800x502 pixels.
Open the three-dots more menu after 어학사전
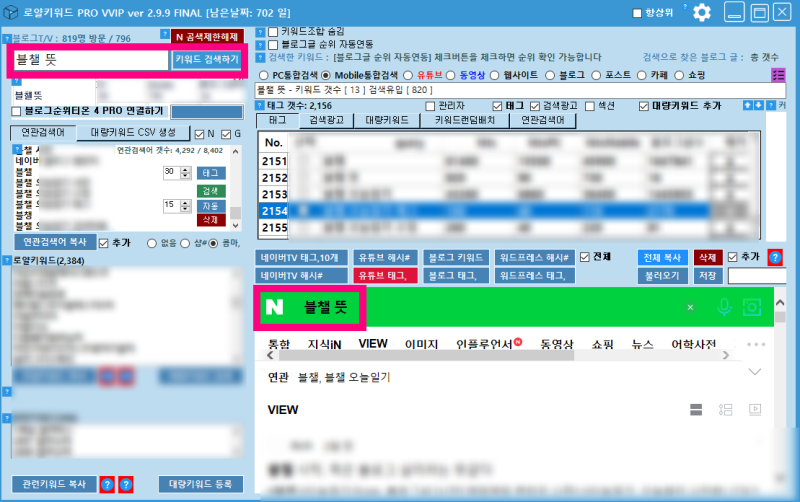coord(756,344)
